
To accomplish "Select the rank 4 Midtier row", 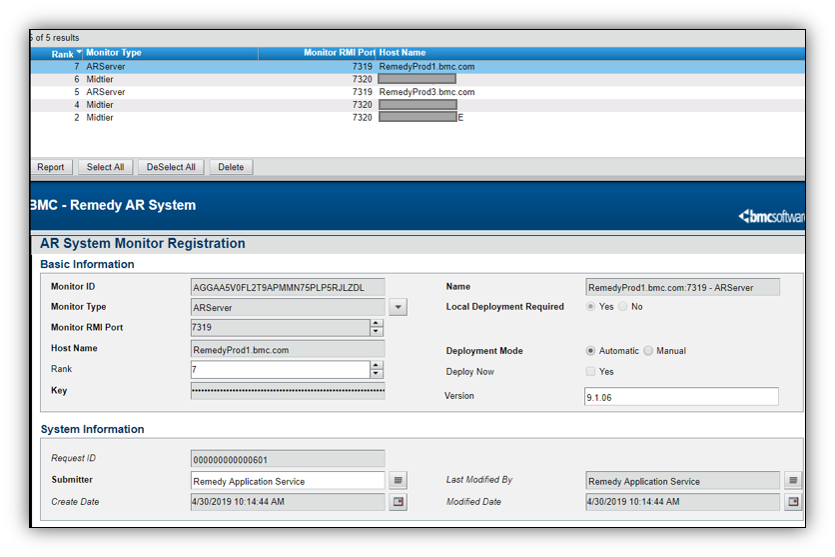I will coord(418,105).
